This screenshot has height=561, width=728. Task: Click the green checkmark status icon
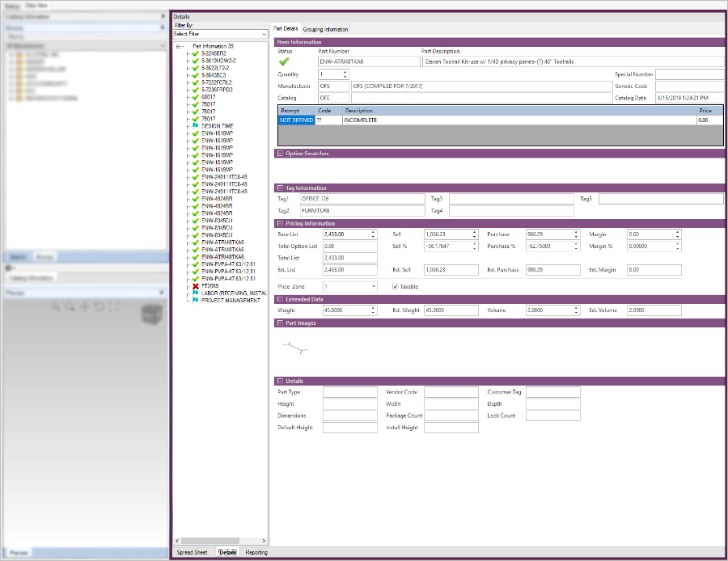[284, 61]
